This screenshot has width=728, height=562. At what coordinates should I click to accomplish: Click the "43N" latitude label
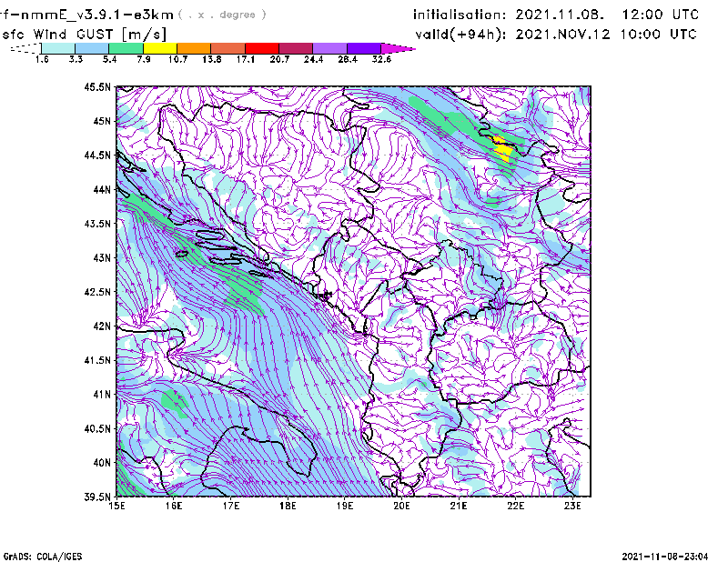click(x=102, y=257)
